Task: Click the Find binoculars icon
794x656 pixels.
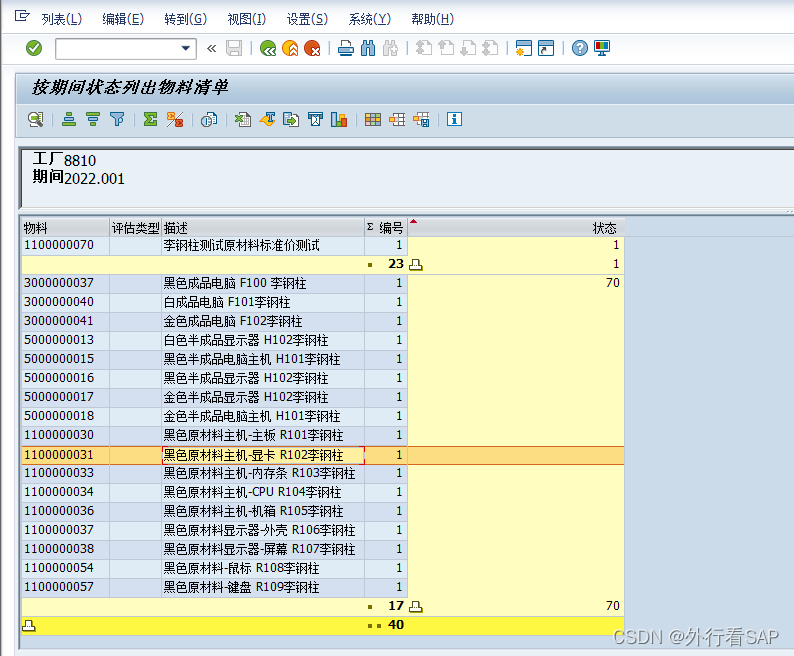Action: pyautogui.click(x=368, y=49)
